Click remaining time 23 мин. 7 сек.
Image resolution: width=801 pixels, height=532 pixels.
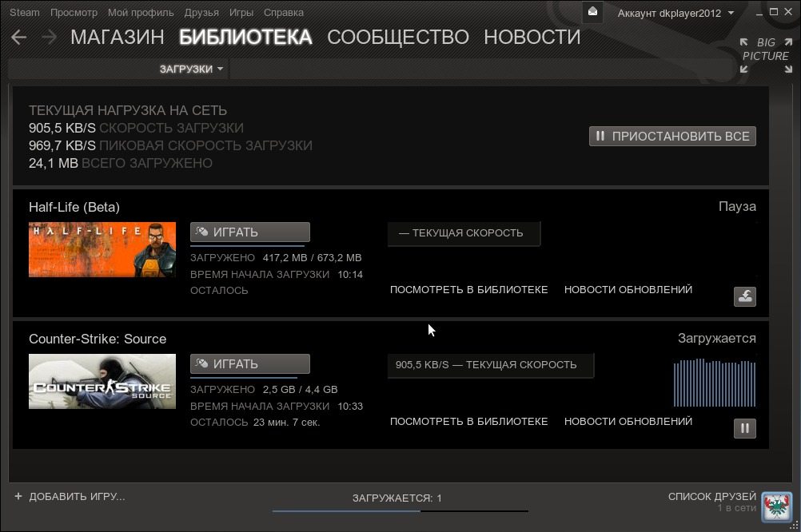point(286,423)
